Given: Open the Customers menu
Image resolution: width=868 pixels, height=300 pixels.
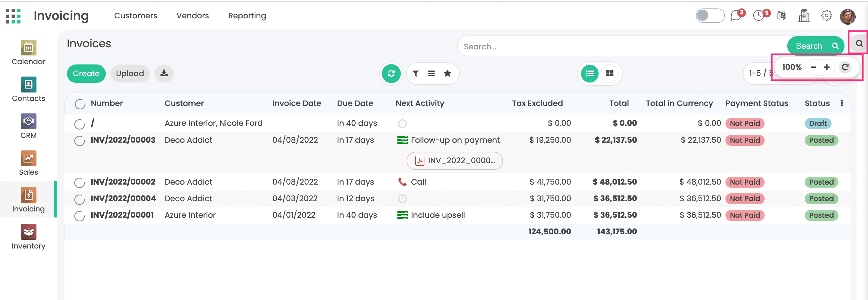Looking at the screenshot, I should coord(135,16).
